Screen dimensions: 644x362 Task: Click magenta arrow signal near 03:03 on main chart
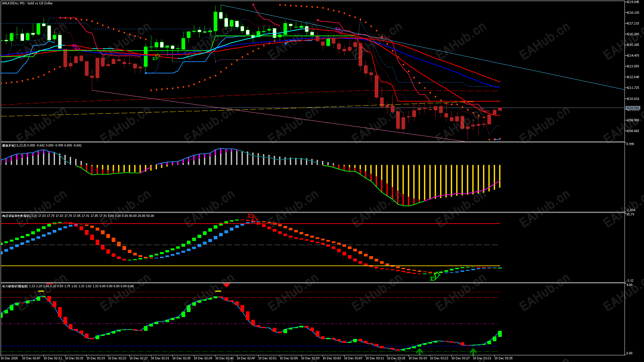coord(339,31)
